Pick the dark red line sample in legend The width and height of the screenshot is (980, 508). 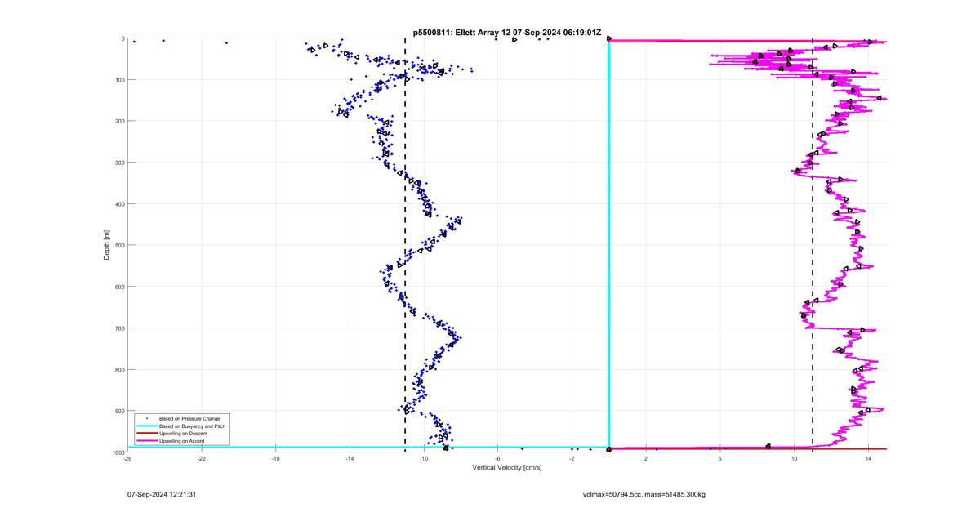[x=146, y=433]
